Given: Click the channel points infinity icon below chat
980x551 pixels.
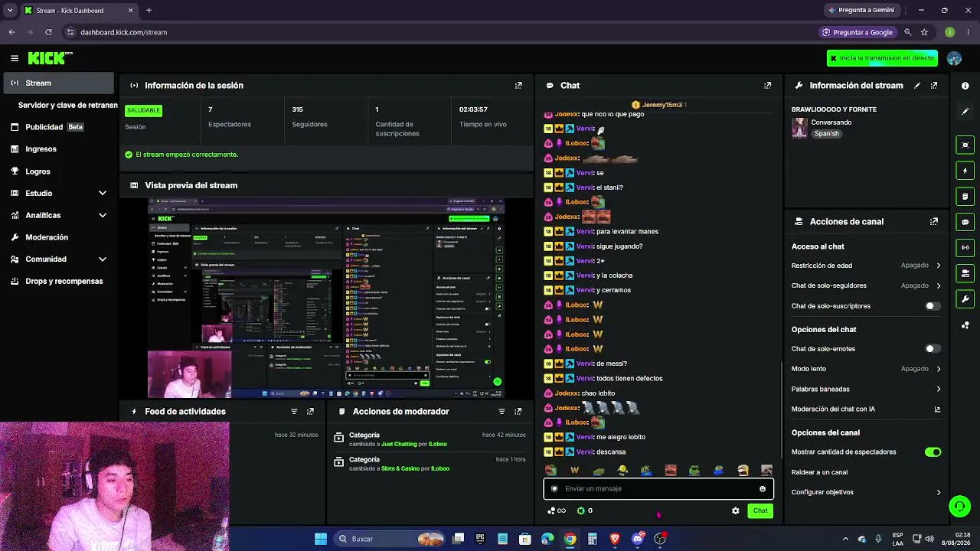Looking at the screenshot, I should pos(557,511).
